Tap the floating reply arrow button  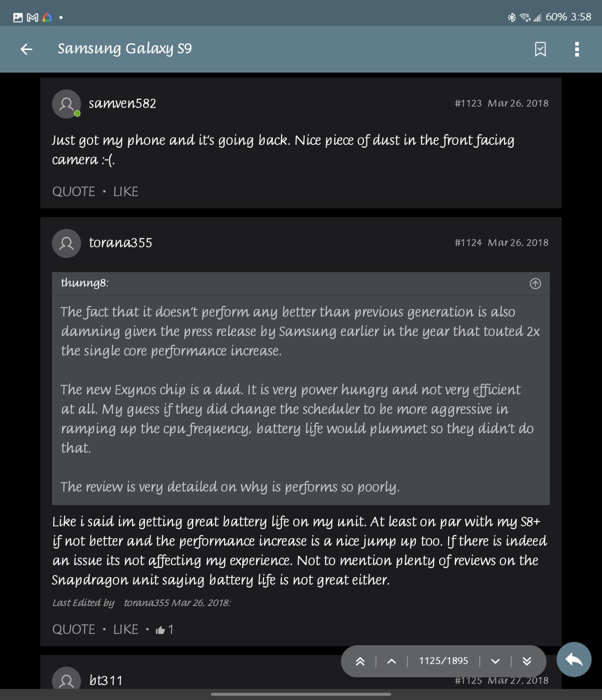(x=573, y=659)
